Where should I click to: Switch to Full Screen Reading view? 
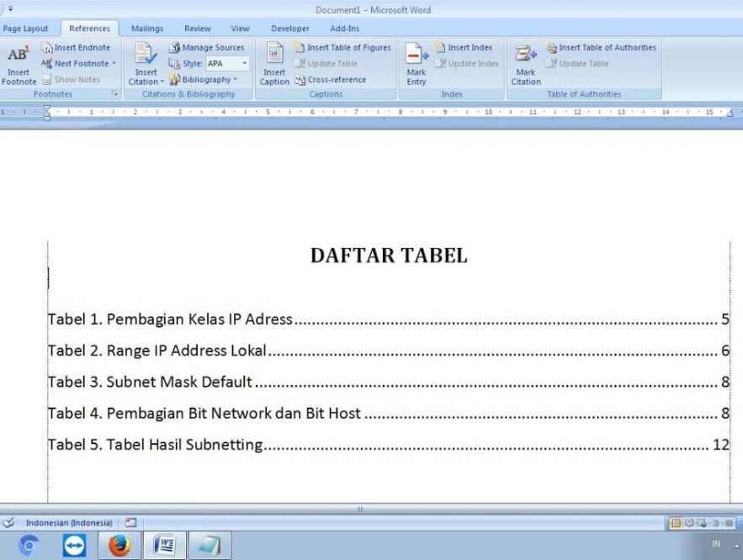(x=689, y=523)
